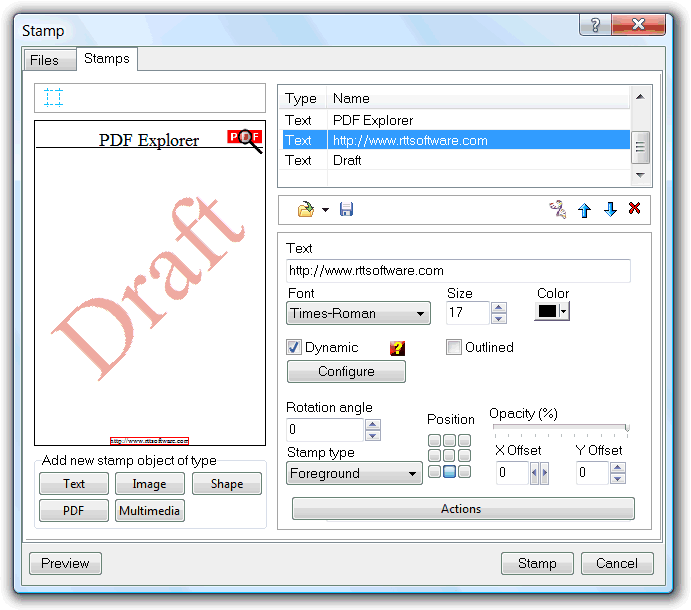Increase font Size with up arrow
The height and width of the screenshot is (610, 691).
(498, 308)
